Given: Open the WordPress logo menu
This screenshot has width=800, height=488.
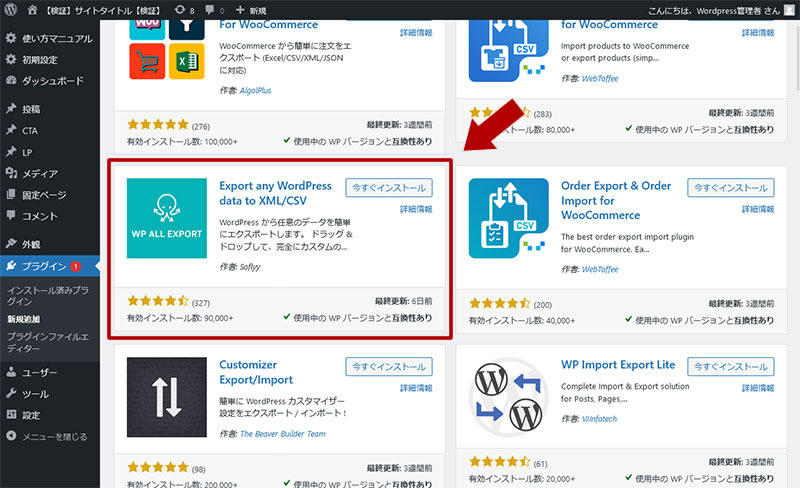Looking at the screenshot, I should (10, 9).
